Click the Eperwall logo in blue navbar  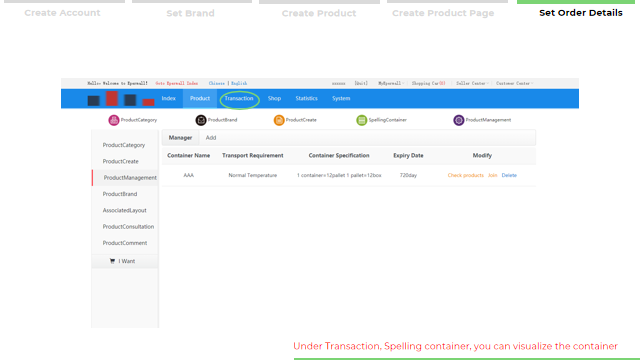click(x=121, y=99)
